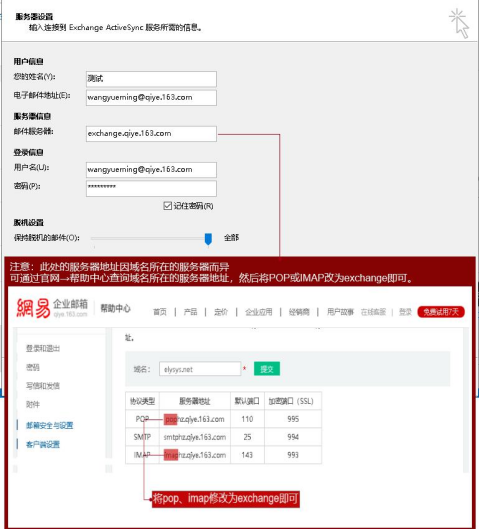Click the POP default port 110 cell
This screenshot has width=479, height=531.
coord(247,419)
